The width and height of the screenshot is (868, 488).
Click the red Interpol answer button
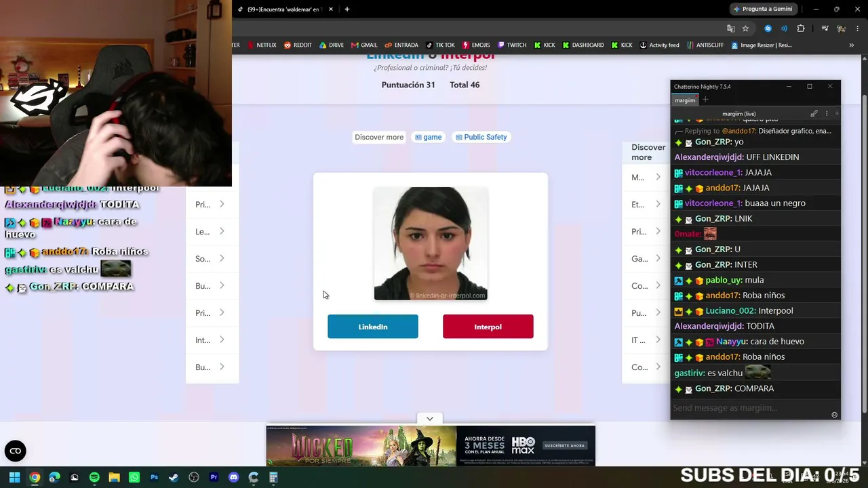[488, 327]
